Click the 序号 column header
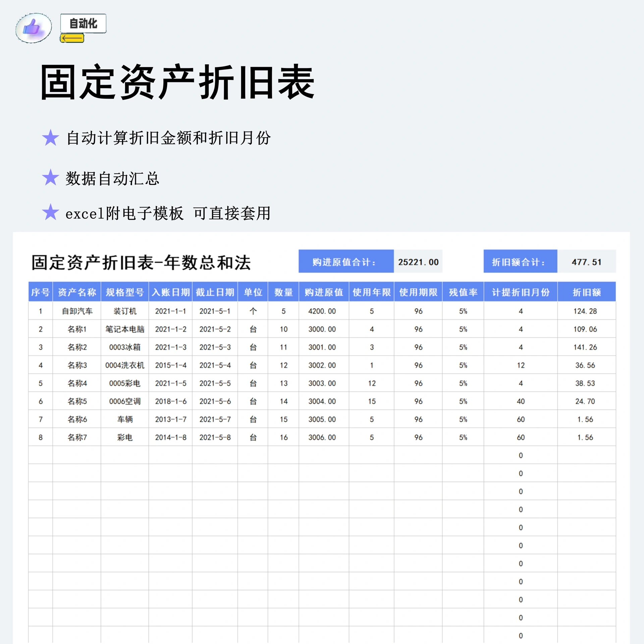This screenshot has height=644, width=644. (40, 292)
